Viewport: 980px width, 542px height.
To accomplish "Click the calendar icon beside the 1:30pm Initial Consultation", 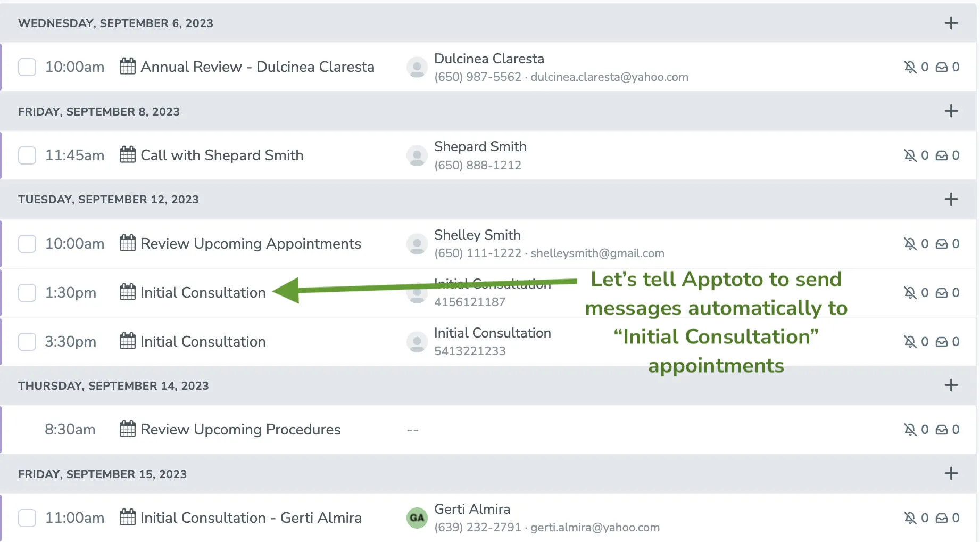I will click(127, 292).
